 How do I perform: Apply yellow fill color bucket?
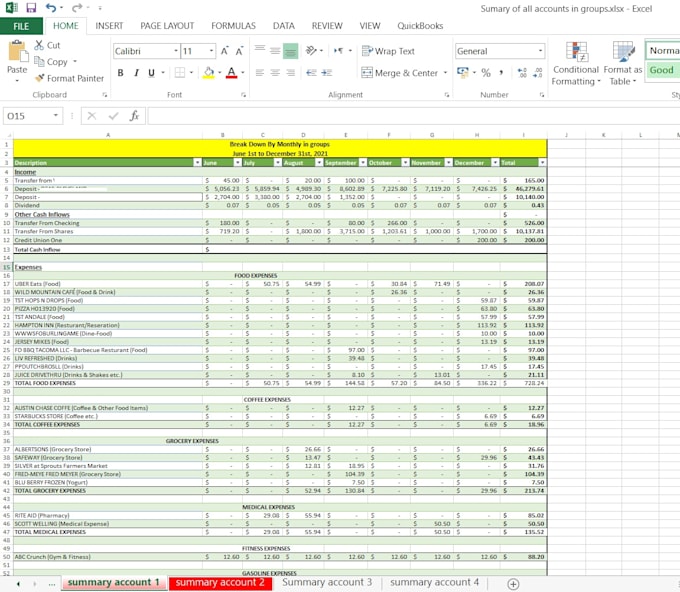pos(209,72)
